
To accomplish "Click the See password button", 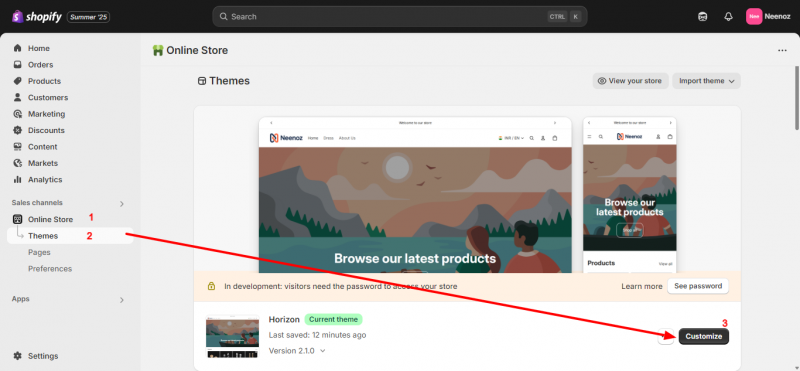I will (x=698, y=286).
